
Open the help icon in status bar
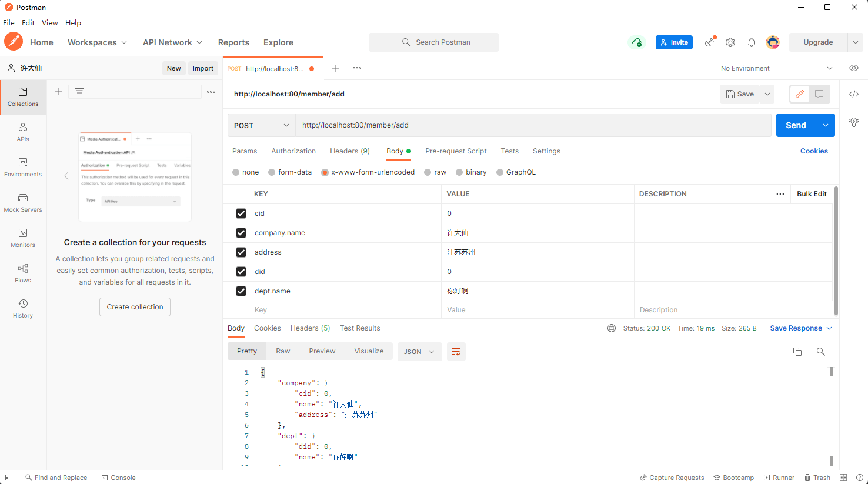point(859,478)
